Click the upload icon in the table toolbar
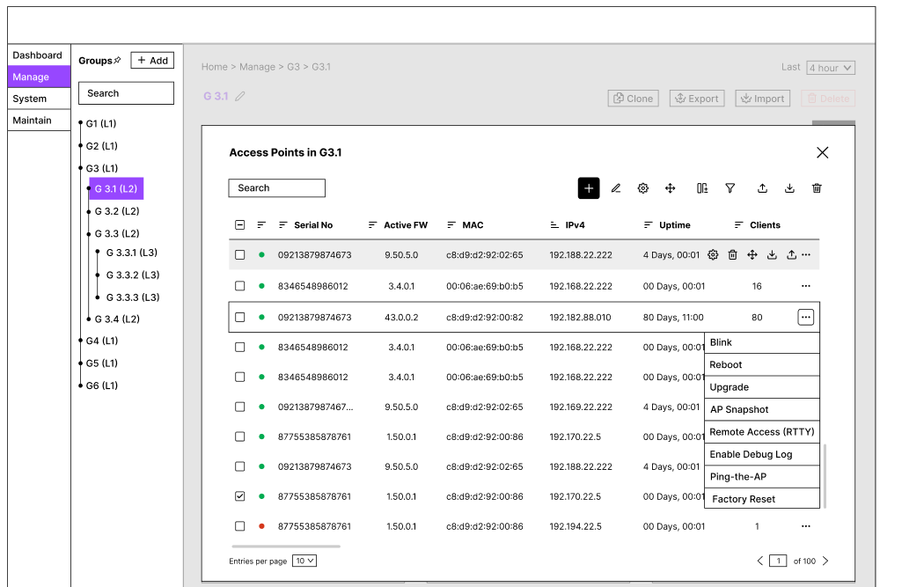The height and width of the screenshot is (587, 924). [763, 188]
